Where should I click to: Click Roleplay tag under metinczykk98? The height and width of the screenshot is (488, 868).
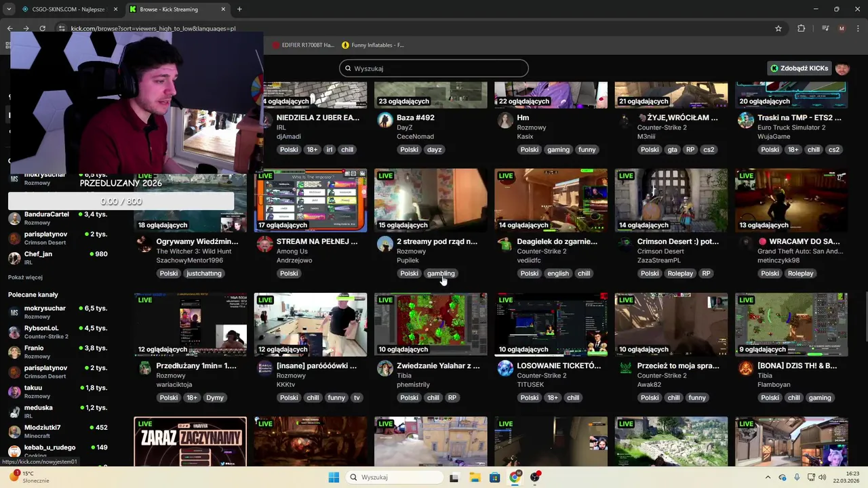800,274
